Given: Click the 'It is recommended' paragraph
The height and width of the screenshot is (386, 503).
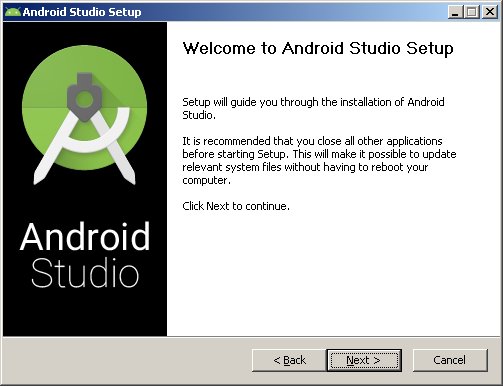Looking at the screenshot, I should click(319, 160).
